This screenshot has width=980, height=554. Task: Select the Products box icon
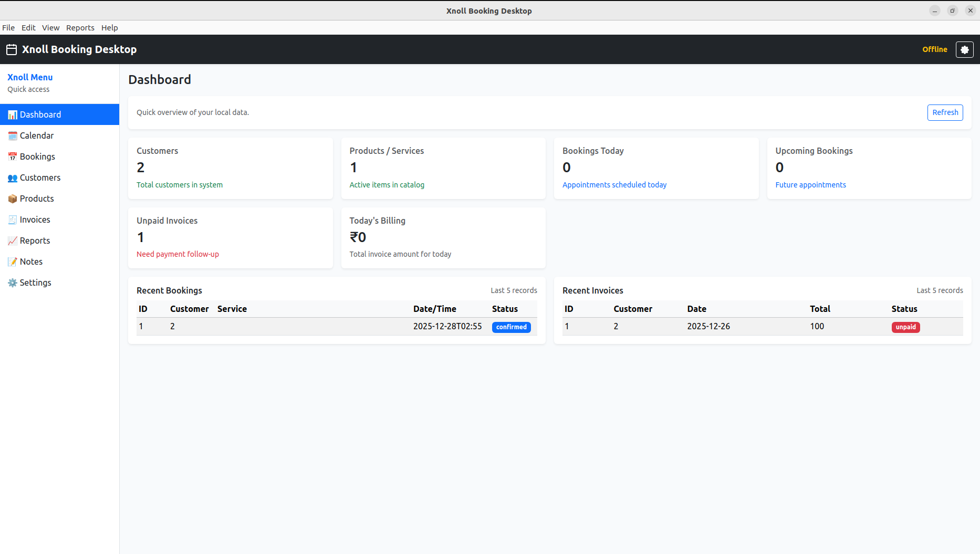13,198
